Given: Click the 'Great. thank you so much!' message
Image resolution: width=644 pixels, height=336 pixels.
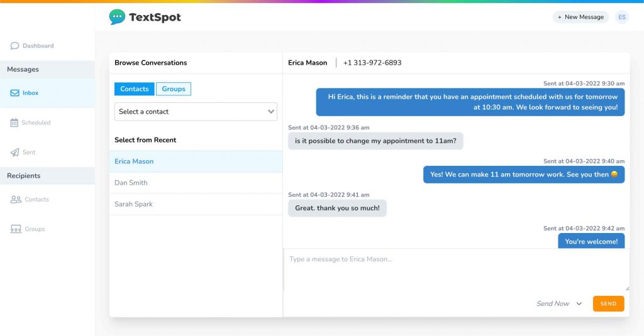Looking at the screenshot, I should 337,208.
